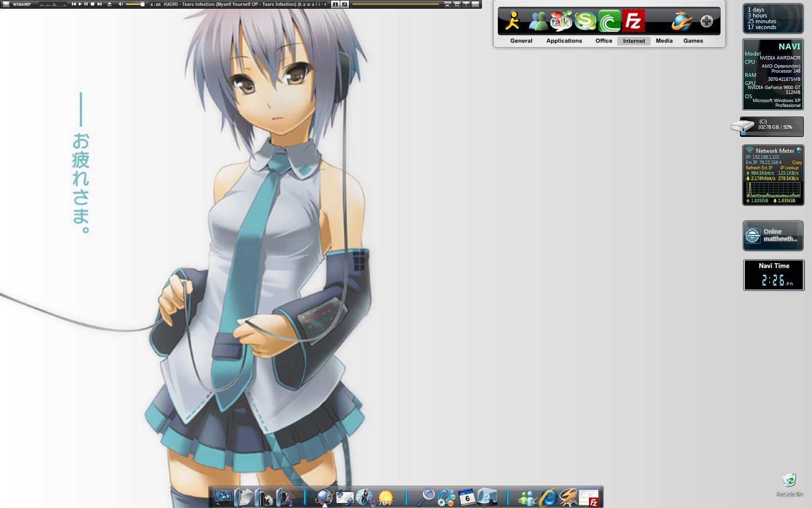812x508 pixels.
Task: Open the calendar icon in the dock
Action: (x=467, y=497)
